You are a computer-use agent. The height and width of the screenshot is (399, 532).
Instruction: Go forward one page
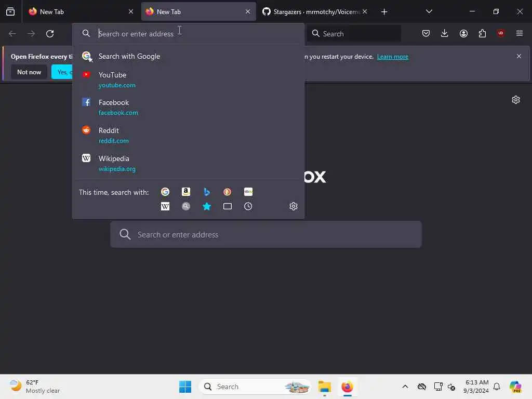click(31, 34)
